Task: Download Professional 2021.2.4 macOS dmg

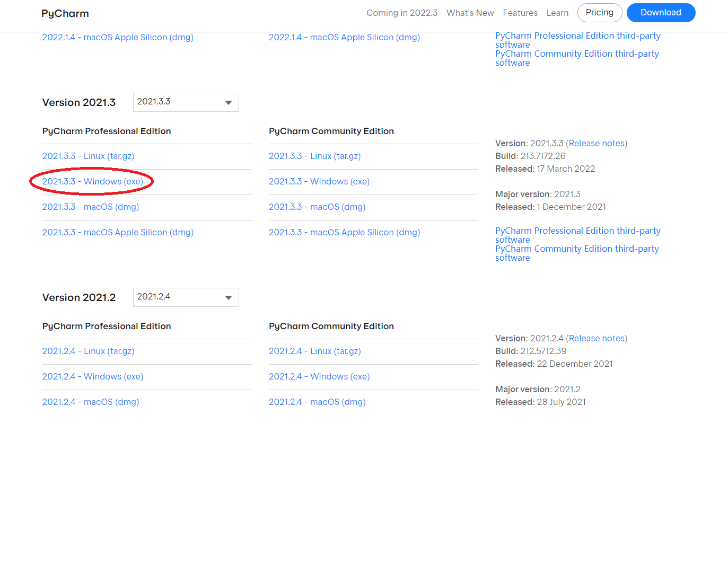Action: click(x=91, y=402)
